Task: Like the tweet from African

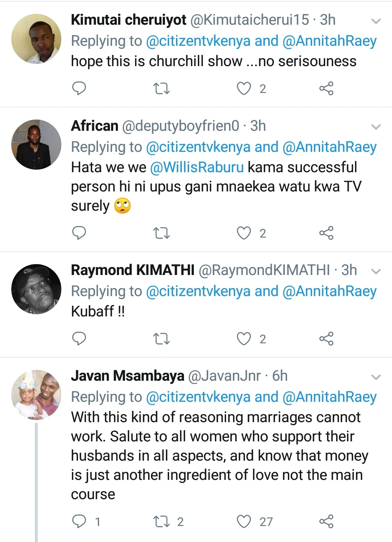Action: 244,233
